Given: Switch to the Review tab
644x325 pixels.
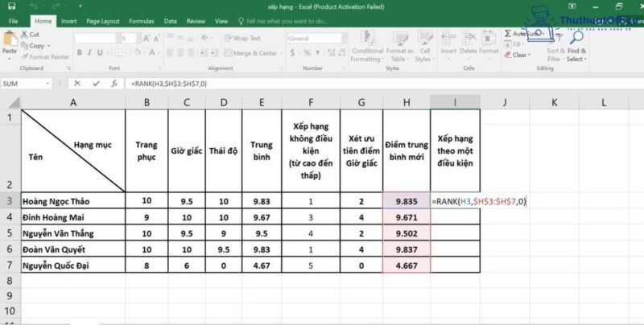Looking at the screenshot, I should (x=196, y=21).
